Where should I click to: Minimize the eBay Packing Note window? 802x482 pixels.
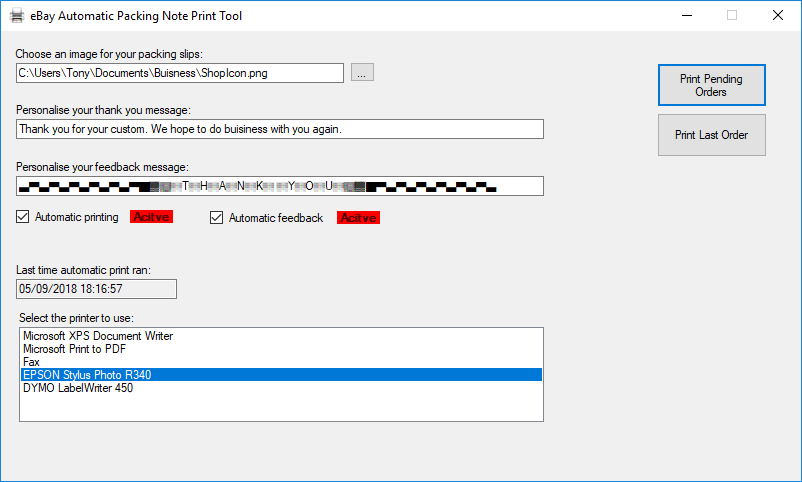[687, 15]
